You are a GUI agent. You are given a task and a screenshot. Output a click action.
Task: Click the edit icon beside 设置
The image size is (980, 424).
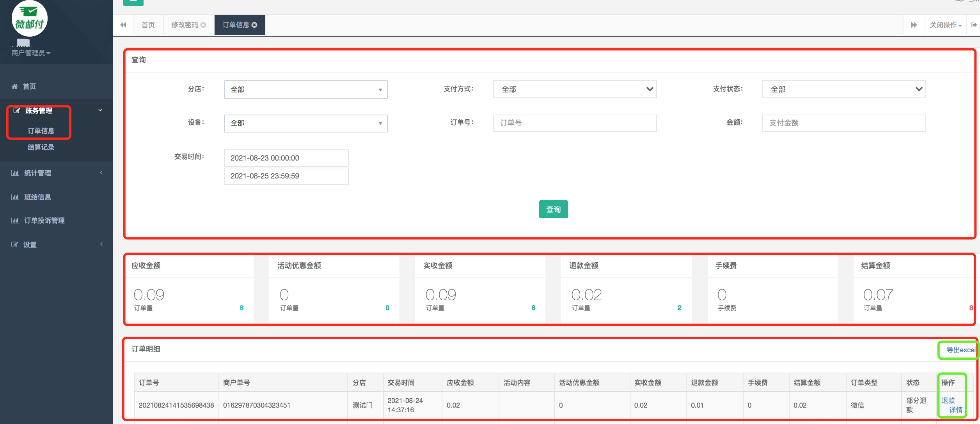click(x=14, y=245)
